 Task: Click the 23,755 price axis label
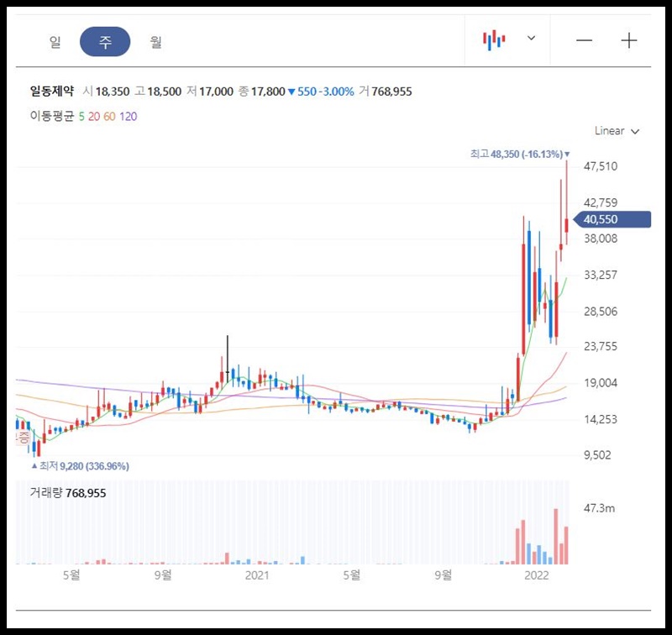pyautogui.click(x=601, y=346)
